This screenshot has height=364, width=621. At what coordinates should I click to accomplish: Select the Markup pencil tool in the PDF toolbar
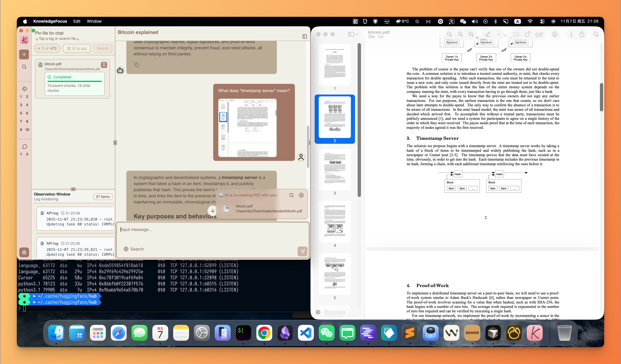488,34
